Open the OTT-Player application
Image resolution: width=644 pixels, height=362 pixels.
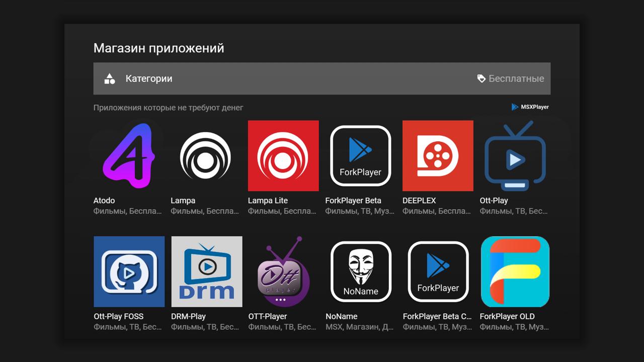[x=283, y=271]
